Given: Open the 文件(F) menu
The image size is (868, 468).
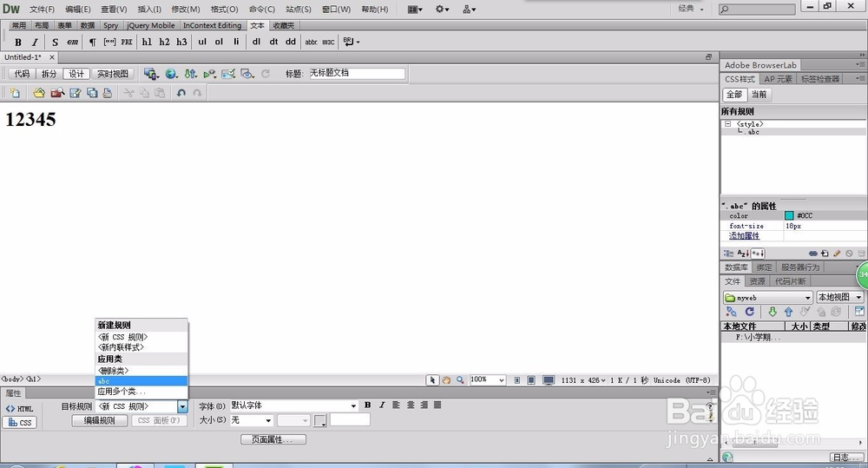Looking at the screenshot, I should click(x=42, y=9).
